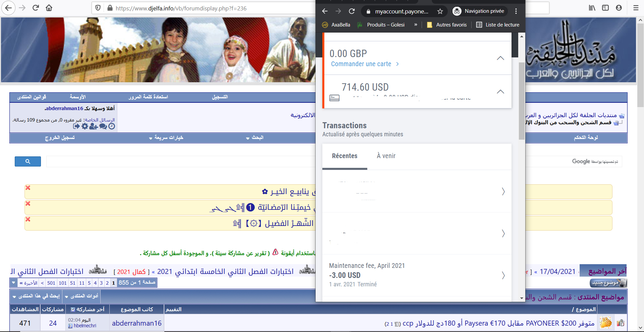Click موضوع جديد new thread button
The height and width of the screenshot is (332, 644).
608,283
